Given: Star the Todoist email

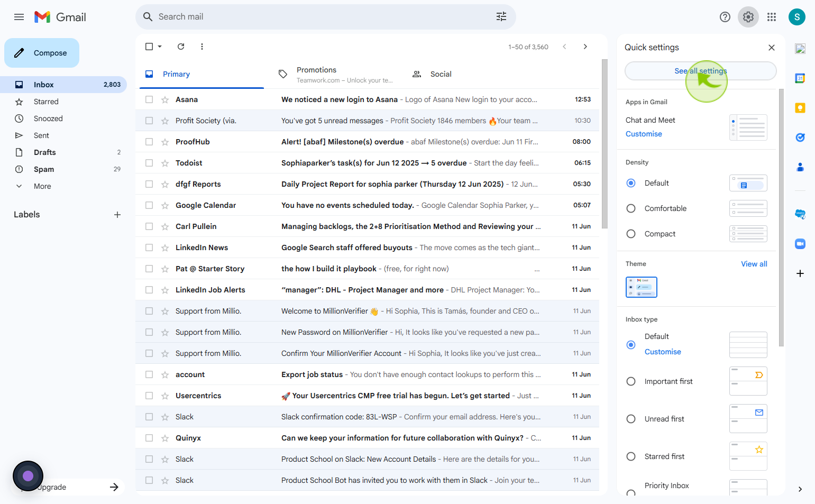Looking at the screenshot, I should click(165, 163).
